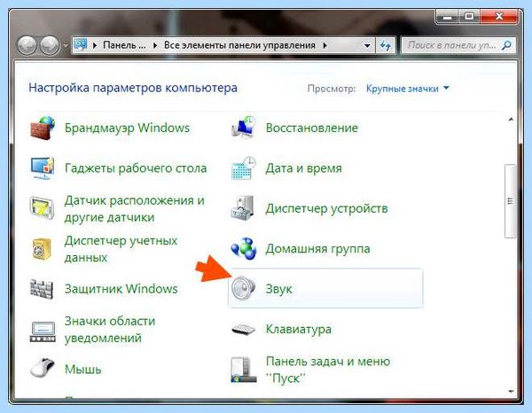Open Панель задач и меню Пуск link
This screenshot has width=532, height=413.
(328, 370)
